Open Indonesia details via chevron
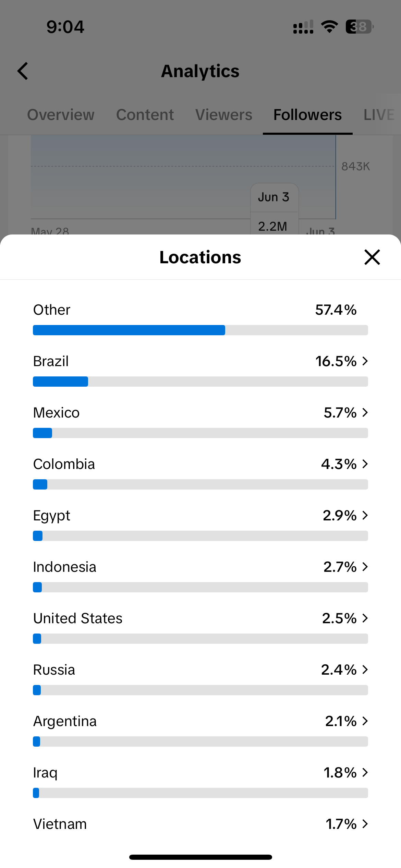 [x=365, y=567]
